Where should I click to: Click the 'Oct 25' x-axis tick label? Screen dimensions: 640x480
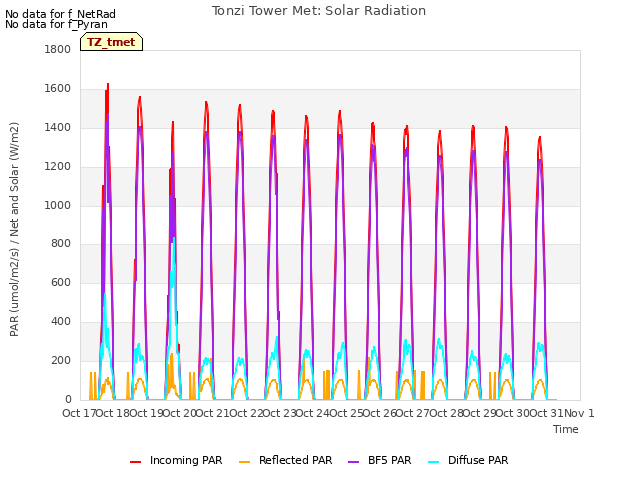coord(346,413)
